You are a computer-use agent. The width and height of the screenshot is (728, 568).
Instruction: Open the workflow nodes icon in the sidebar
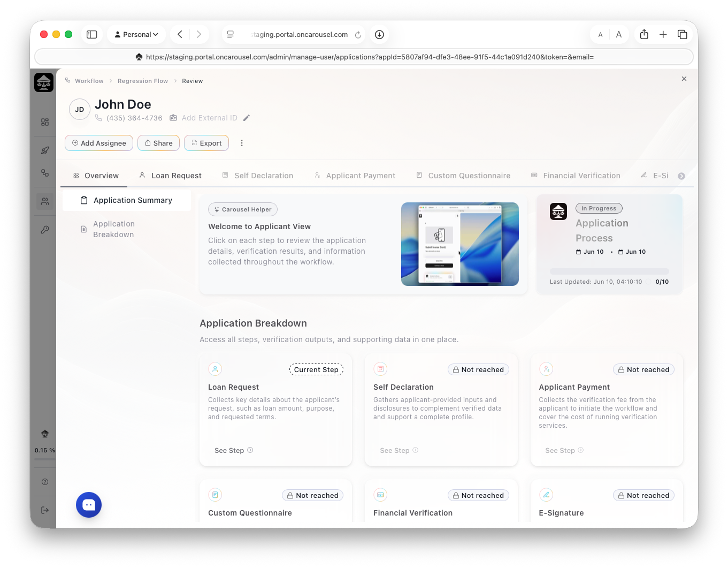point(45,173)
